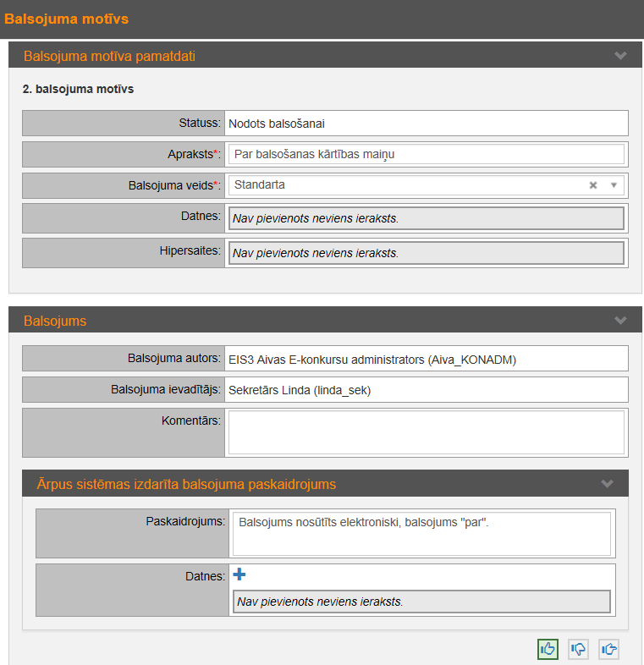Click into the Komentārs text area

tap(426, 432)
